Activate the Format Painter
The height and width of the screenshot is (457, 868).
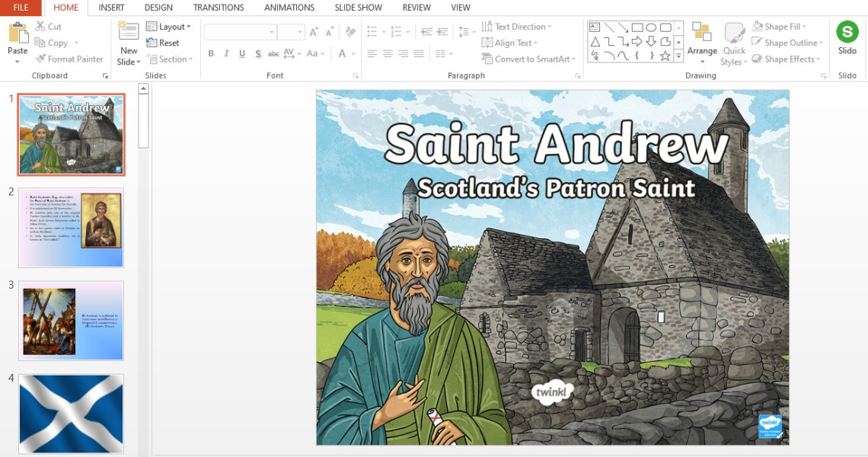69,59
